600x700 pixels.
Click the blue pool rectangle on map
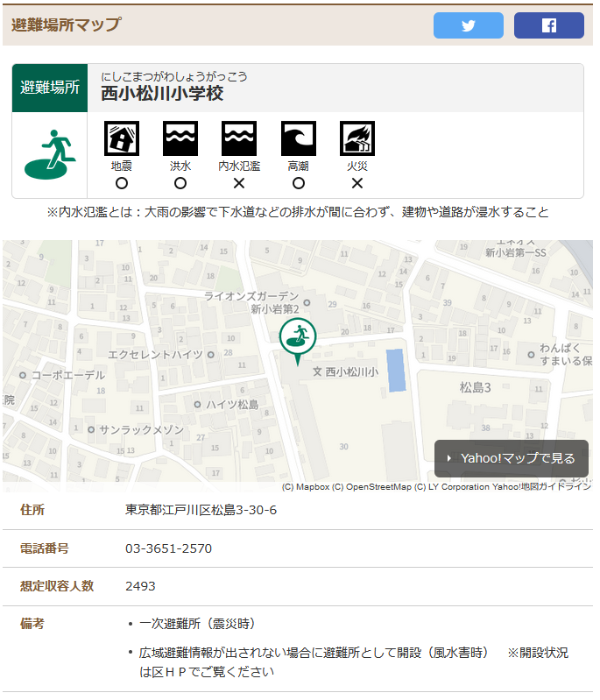[396, 370]
